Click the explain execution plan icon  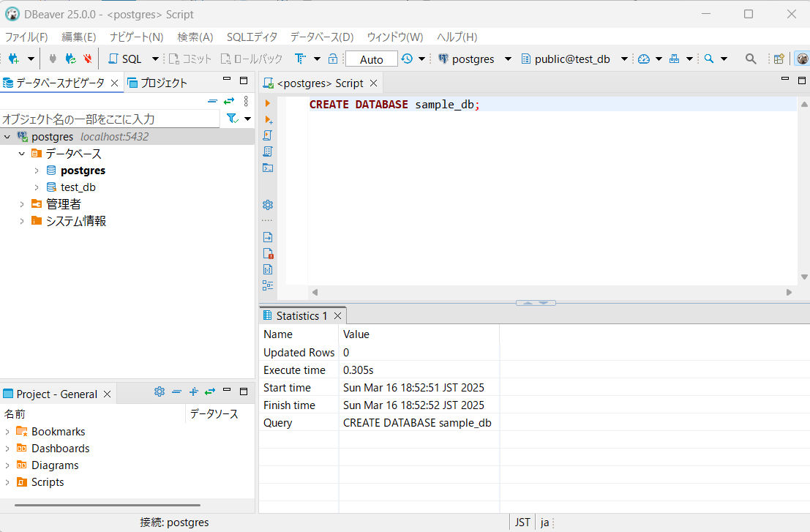[268, 151]
